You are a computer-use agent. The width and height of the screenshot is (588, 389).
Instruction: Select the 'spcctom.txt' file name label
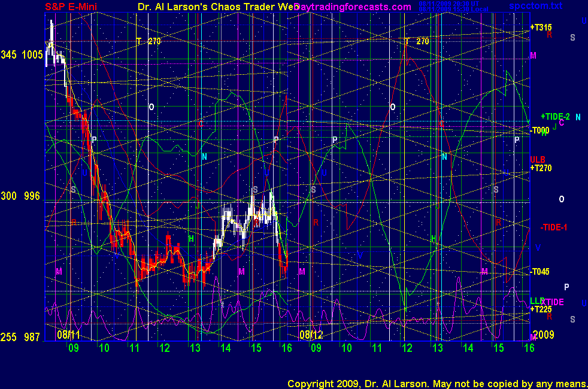click(535, 5)
